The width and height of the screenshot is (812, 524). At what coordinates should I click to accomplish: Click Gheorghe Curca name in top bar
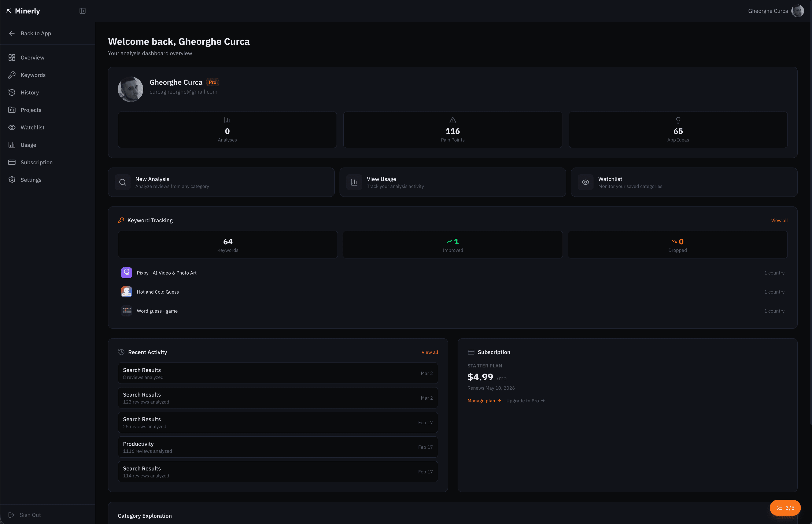point(768,11)
